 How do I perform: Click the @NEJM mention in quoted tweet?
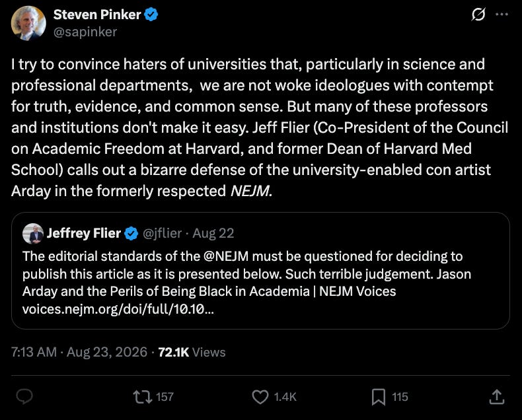click(x=226, y=256)
